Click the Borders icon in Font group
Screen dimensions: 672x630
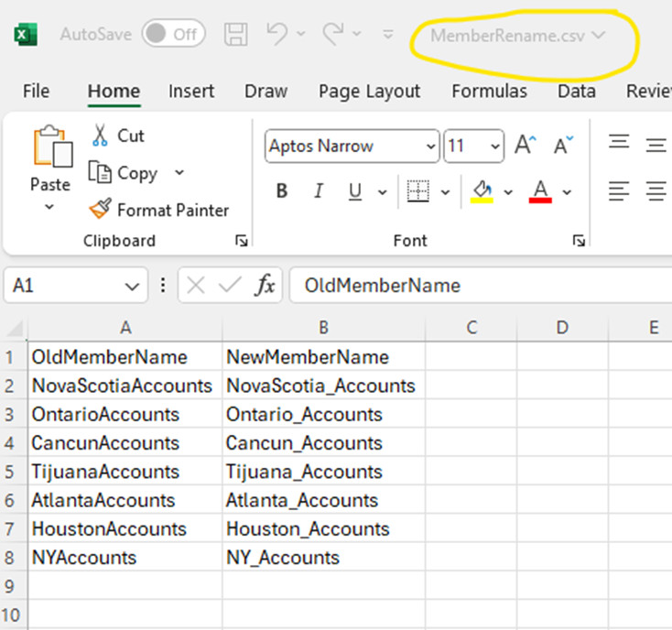pyautogui.click(x=418, y=191)
